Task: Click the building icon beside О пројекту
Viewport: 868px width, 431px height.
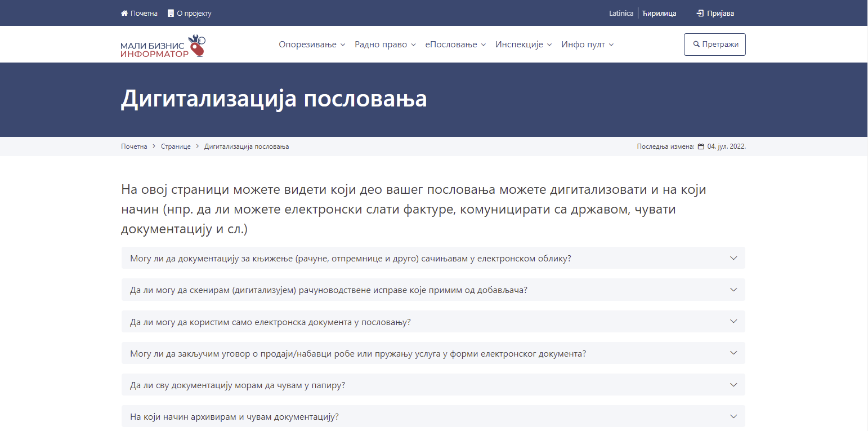Action: 171,13
